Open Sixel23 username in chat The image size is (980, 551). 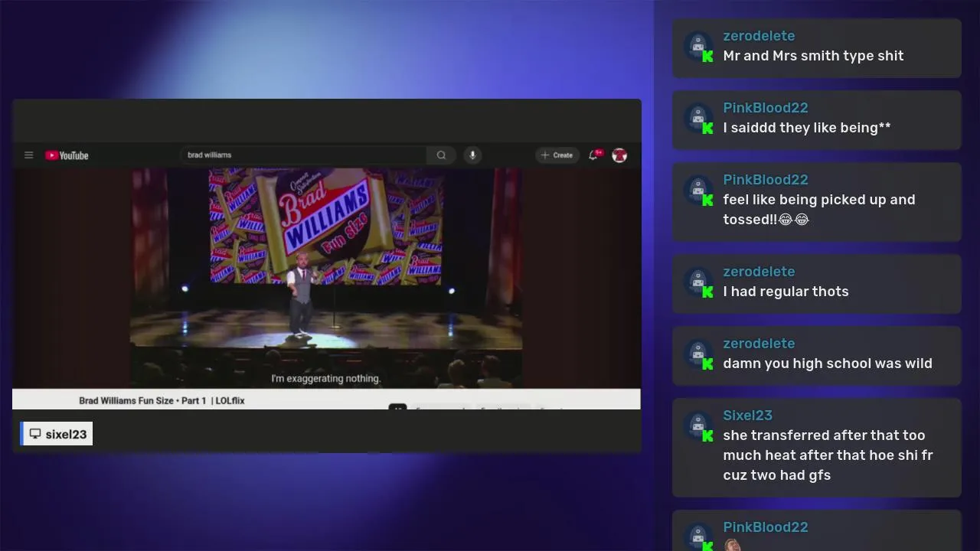tap(747, 416)
